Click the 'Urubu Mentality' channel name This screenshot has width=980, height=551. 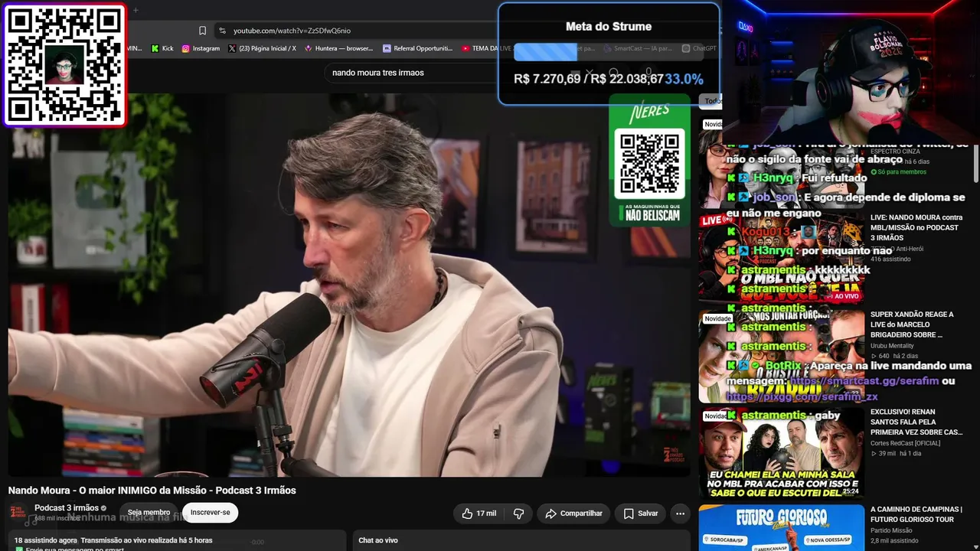coord(892,346)
